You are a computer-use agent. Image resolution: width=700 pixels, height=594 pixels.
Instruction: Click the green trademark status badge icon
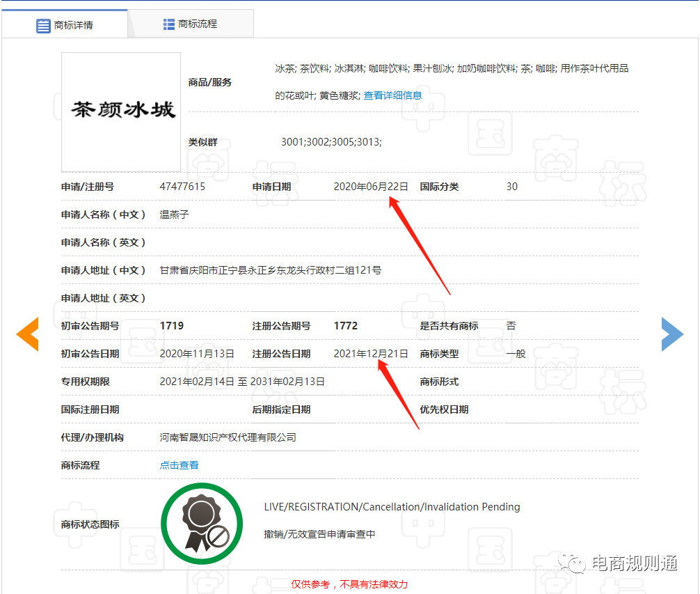[202, 524]
